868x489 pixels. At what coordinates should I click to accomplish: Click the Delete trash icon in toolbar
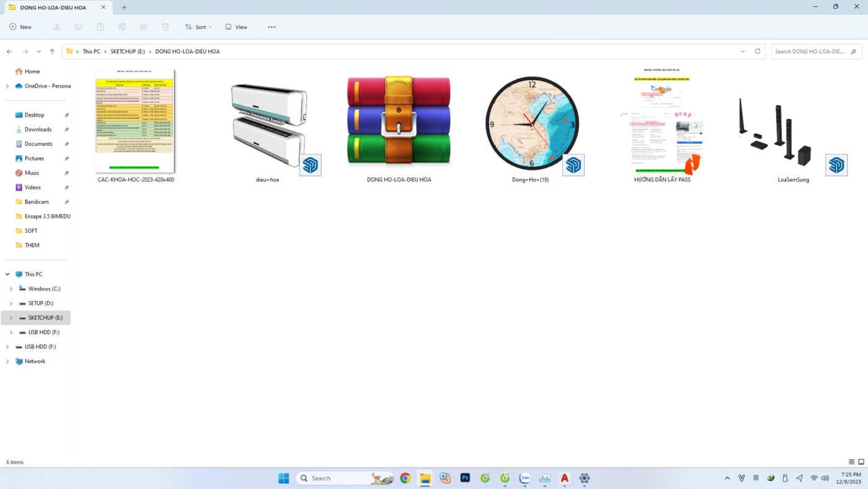166,27
